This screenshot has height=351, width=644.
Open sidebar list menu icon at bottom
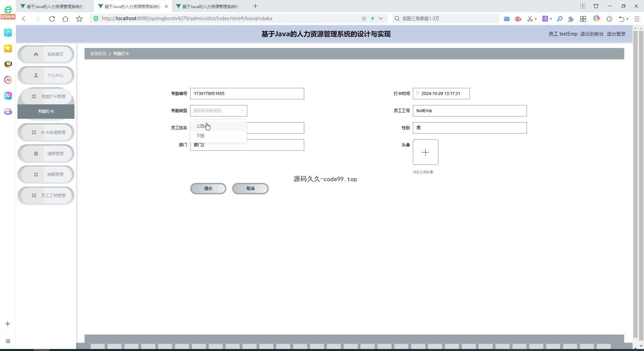pos(8,341)
